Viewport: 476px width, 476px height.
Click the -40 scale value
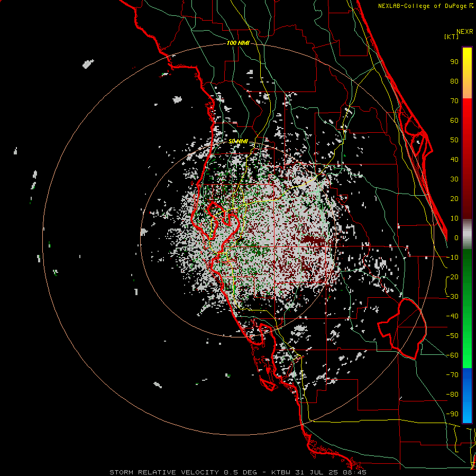point(452,316)
